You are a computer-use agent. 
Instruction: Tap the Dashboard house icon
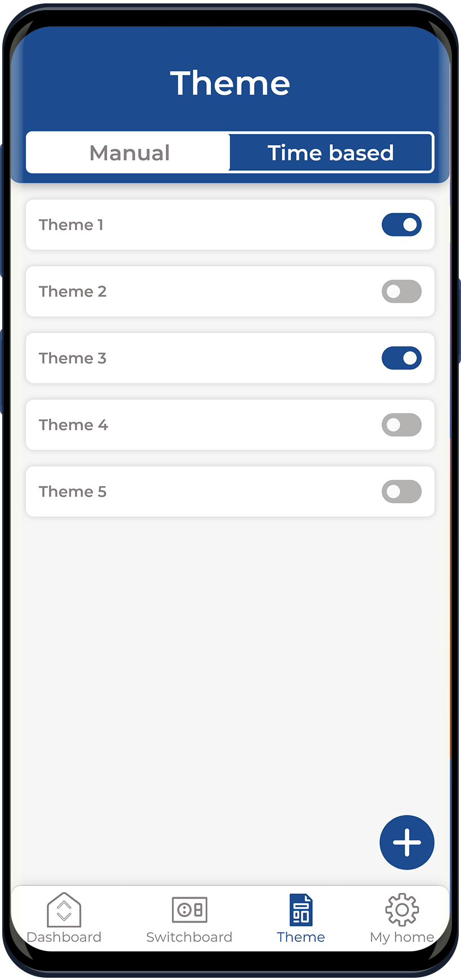[x=64, y=909]
